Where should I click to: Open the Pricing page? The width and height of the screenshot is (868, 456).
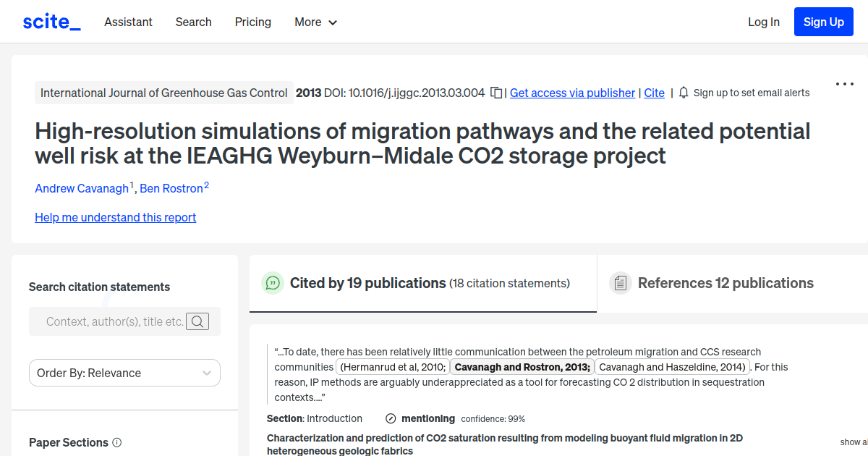pos(252,22)
